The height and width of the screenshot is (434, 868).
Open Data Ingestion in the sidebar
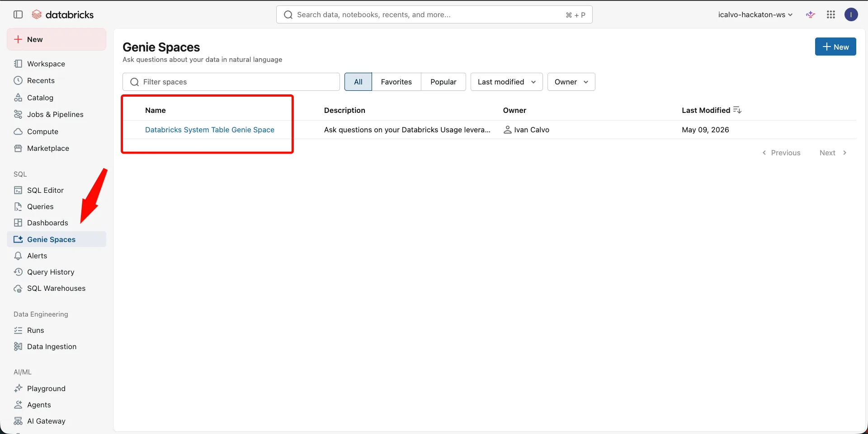tap(57, 346)
